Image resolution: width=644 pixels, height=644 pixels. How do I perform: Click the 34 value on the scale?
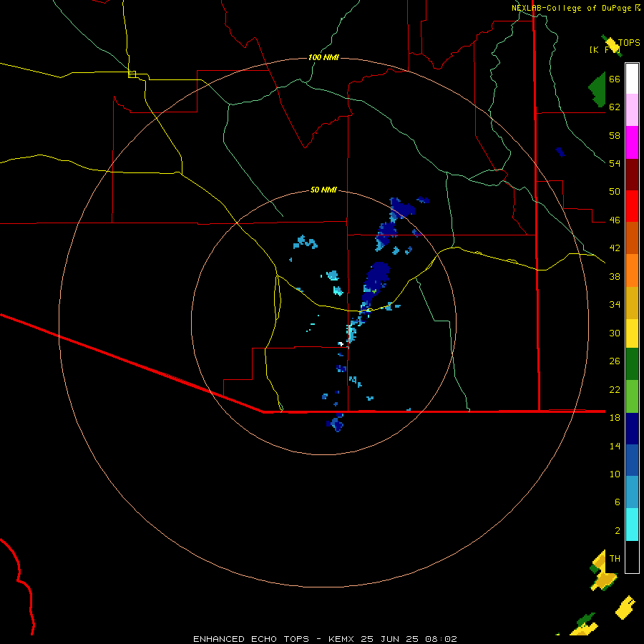pos(615,305)
